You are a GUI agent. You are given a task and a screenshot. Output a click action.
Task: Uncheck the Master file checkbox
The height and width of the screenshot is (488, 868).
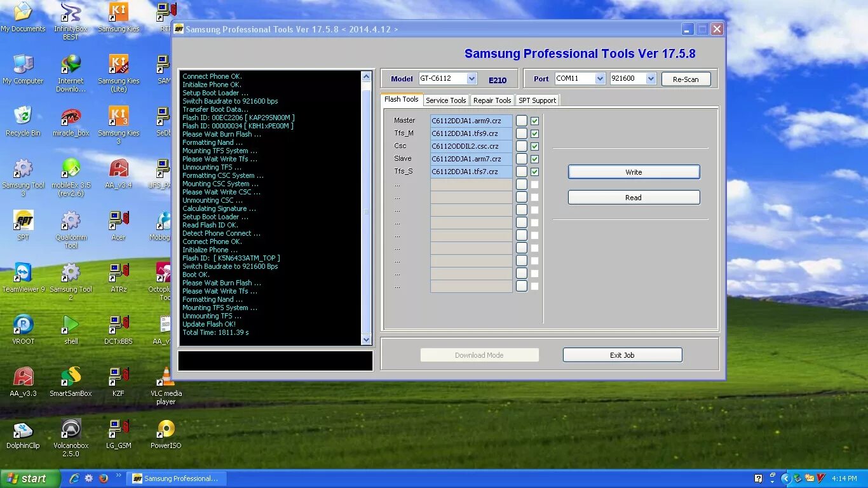(x=534, y=121)
